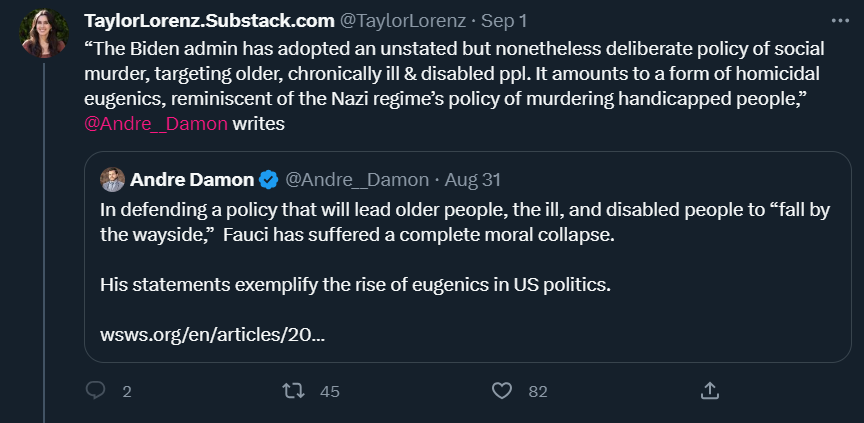
Task: Like the tweet with the heart icon
Action: click(503, 390)
